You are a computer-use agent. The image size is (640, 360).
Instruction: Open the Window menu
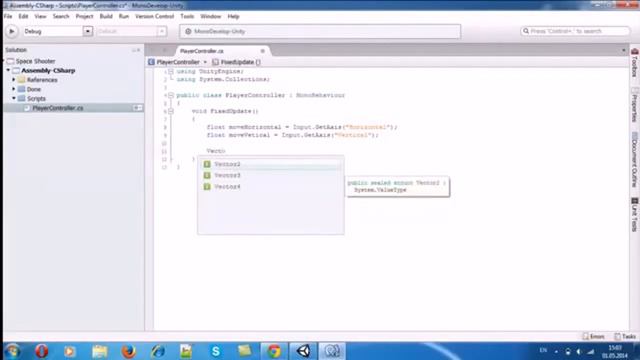[x=211, y=16]
